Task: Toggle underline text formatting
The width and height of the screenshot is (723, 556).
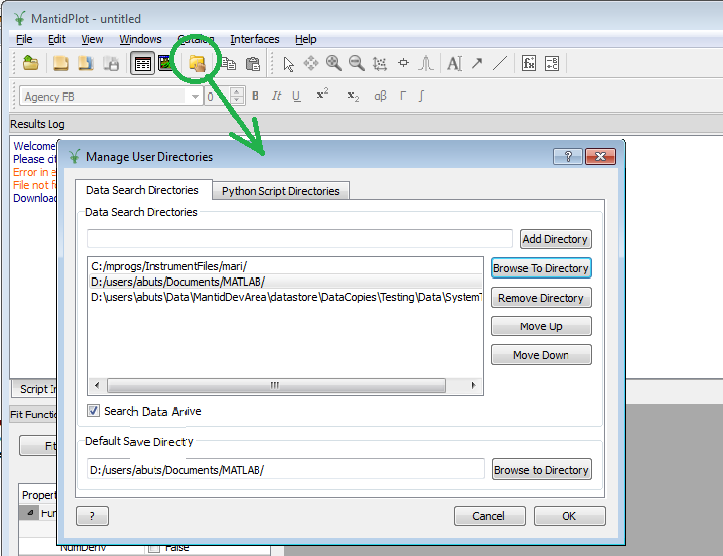Action: tap(296, 96)
